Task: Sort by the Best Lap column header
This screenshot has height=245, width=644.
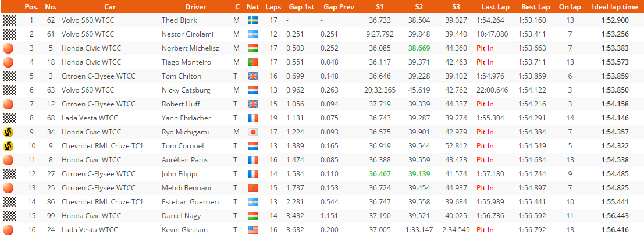Action: point(536,7)
